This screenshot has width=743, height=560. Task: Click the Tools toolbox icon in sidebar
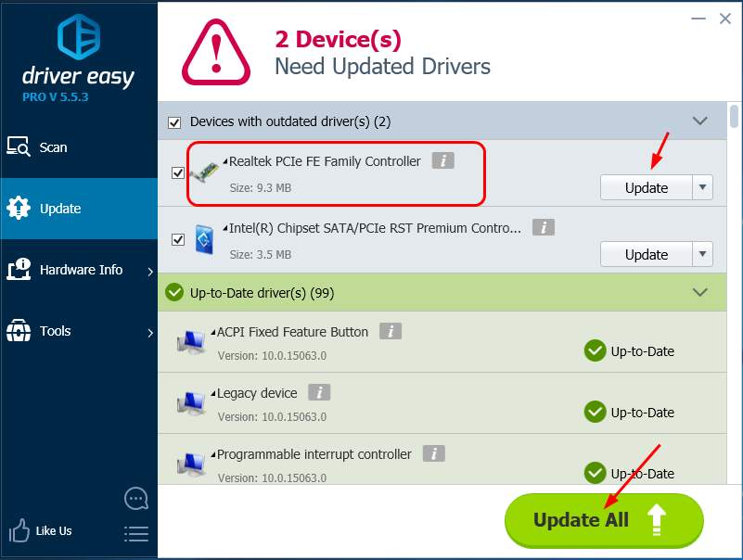click(x=19, y=330)
